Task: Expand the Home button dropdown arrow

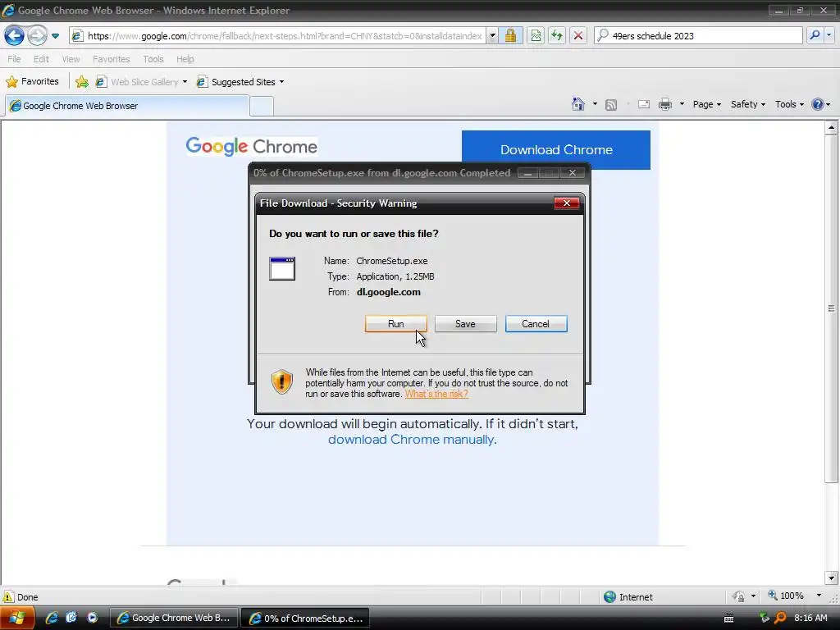Action: tap(595, 104)
